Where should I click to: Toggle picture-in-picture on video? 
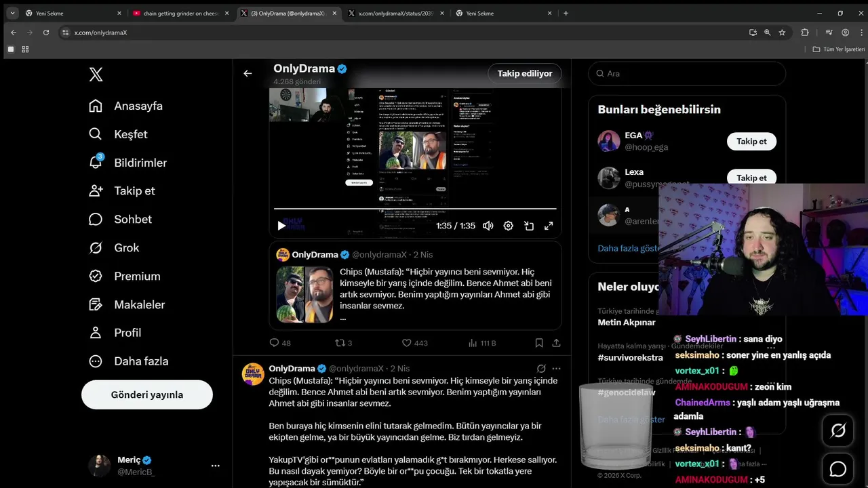pos(529,226)
